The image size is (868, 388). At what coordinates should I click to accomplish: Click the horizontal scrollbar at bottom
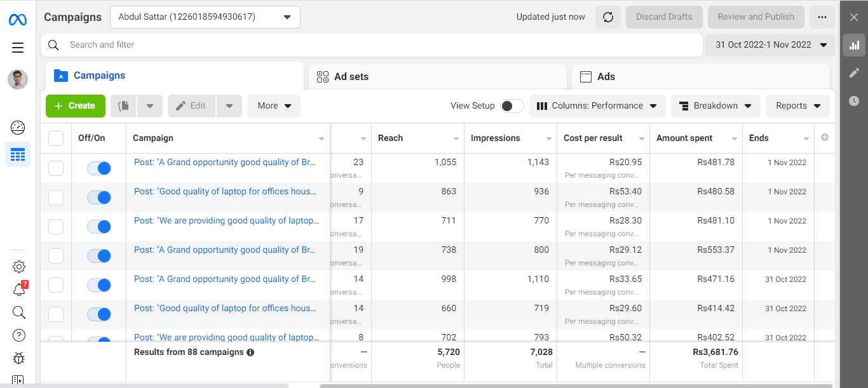pyautogui.click(x=577, y=385)
